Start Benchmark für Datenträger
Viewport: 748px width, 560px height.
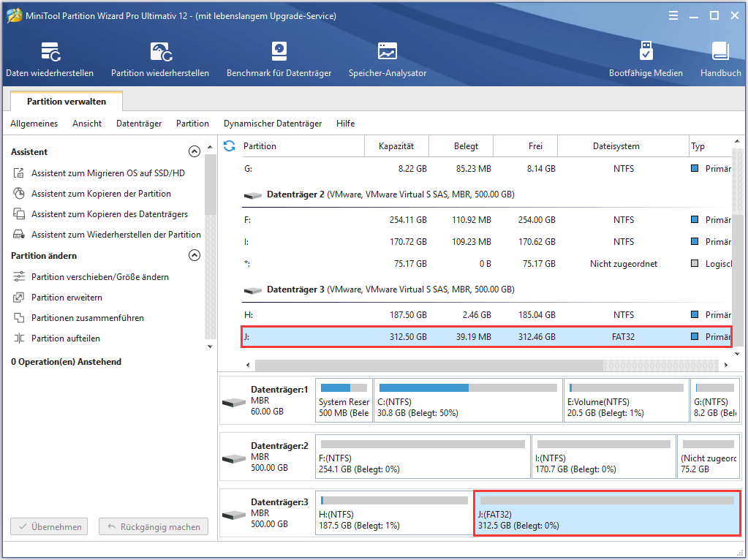(x=279, y=60)
